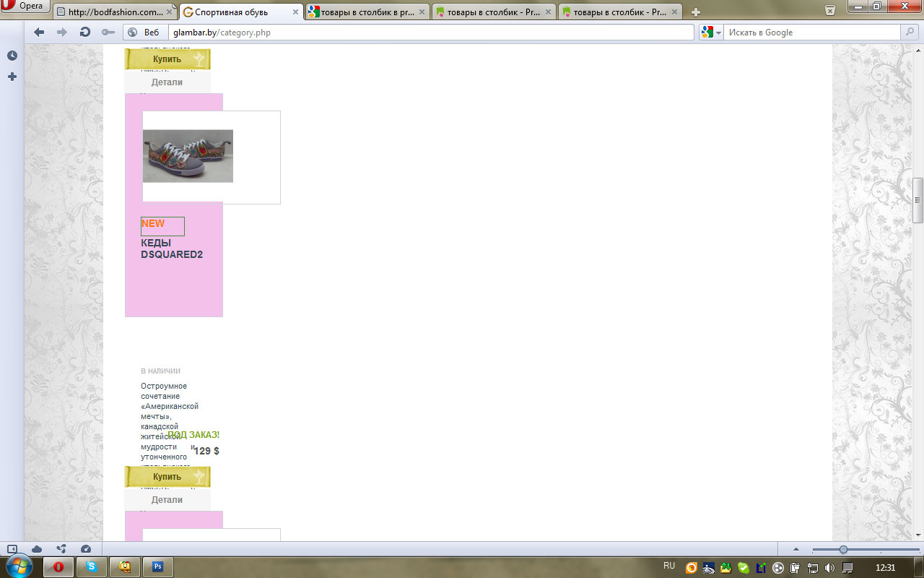This screenshot has width=924, height=578.
Task: Open Opera Link cloud icon
Action: [37, 549]
